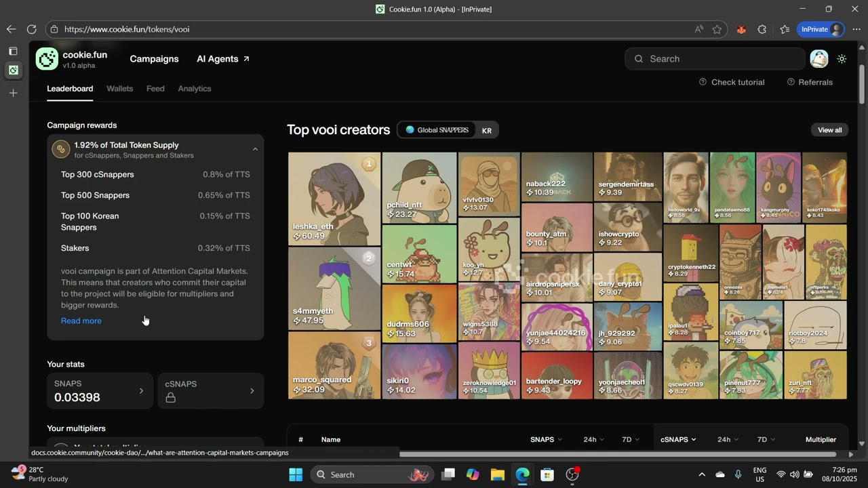Click the new tab plus icon
Screen dimensions: 868x488
pyautogui.click(x=13, y=93)
